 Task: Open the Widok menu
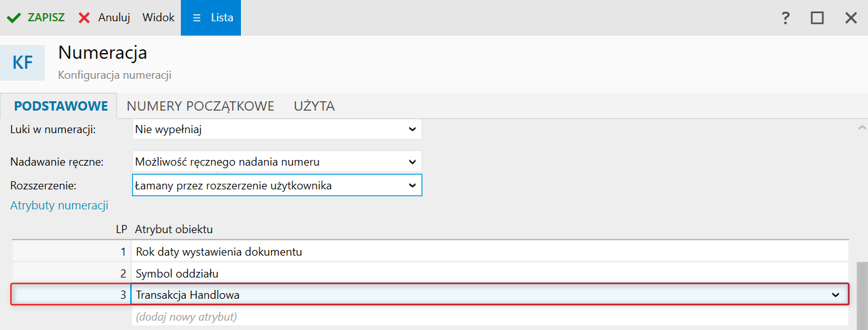coord(158,17)
